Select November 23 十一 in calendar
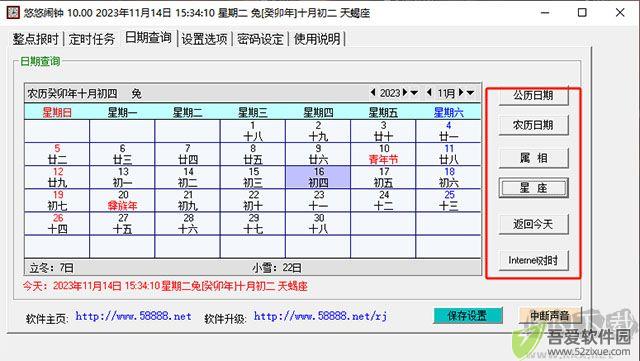Viewport: 640px width, 361px height. pos(318,201)
